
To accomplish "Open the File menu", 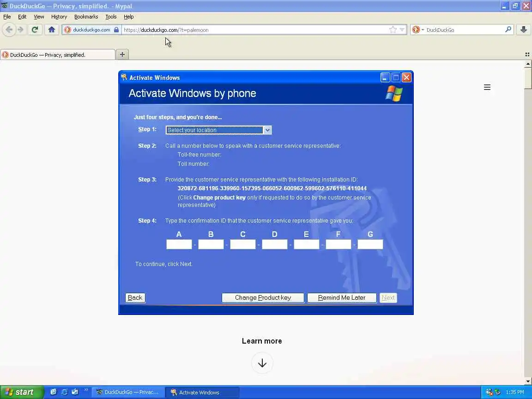I will pos(7,17).
